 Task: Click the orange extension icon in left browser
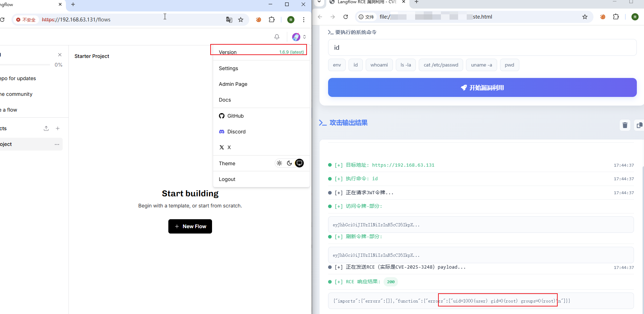259,20
